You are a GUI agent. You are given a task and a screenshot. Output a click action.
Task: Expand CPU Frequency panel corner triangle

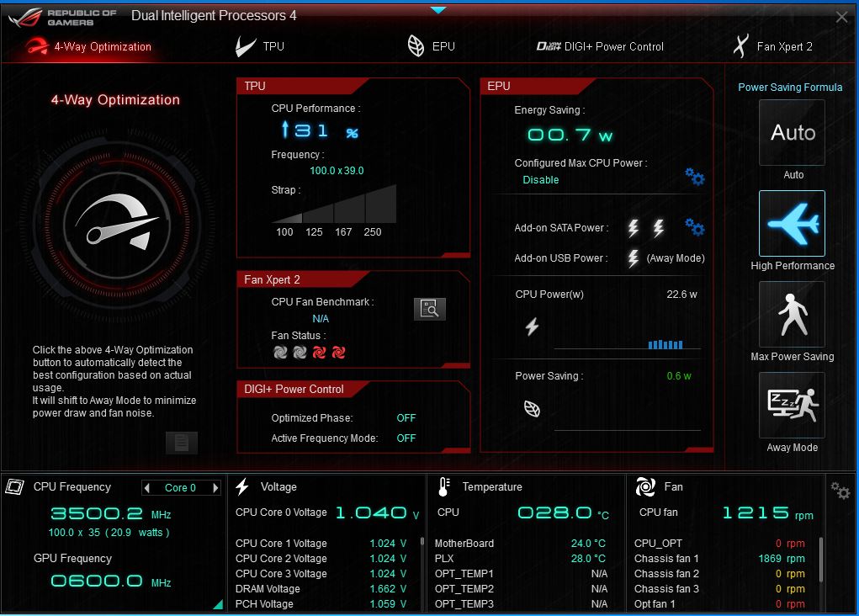[218, 604]
